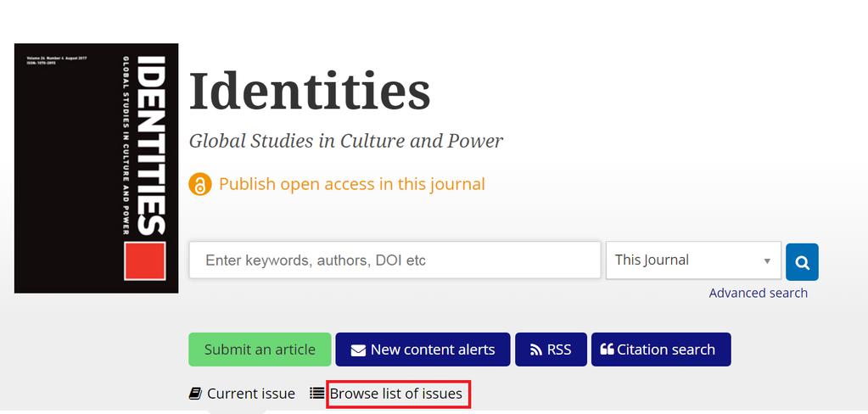Image resolution: width=868 pixels, height=414 pixels.
Task: Click the book icon beside Current issue
Action: (x=195, y=394)
